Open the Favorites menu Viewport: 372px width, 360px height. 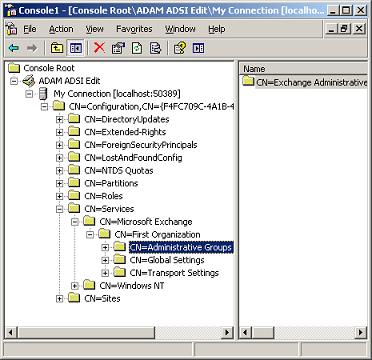[134, 29]
